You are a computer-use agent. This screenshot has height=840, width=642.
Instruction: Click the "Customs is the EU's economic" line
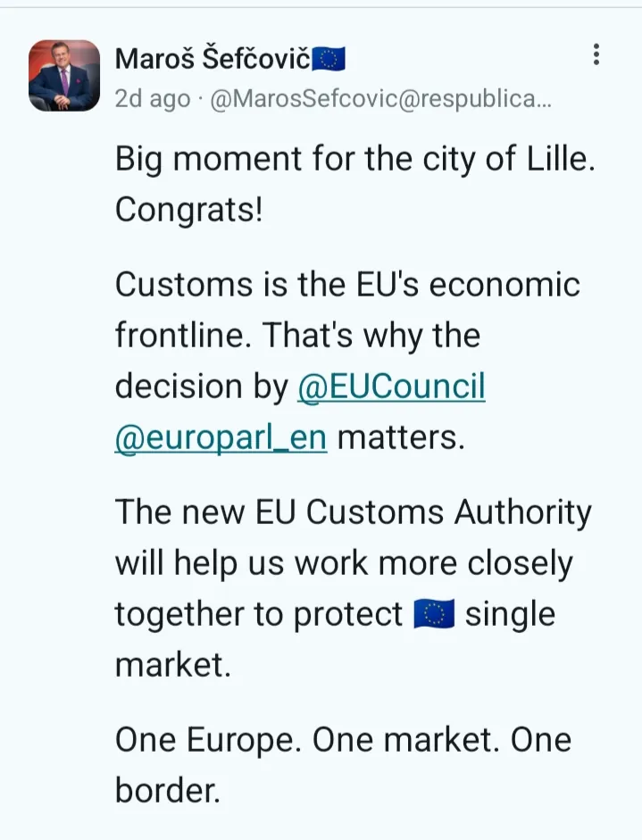(347, 286)
